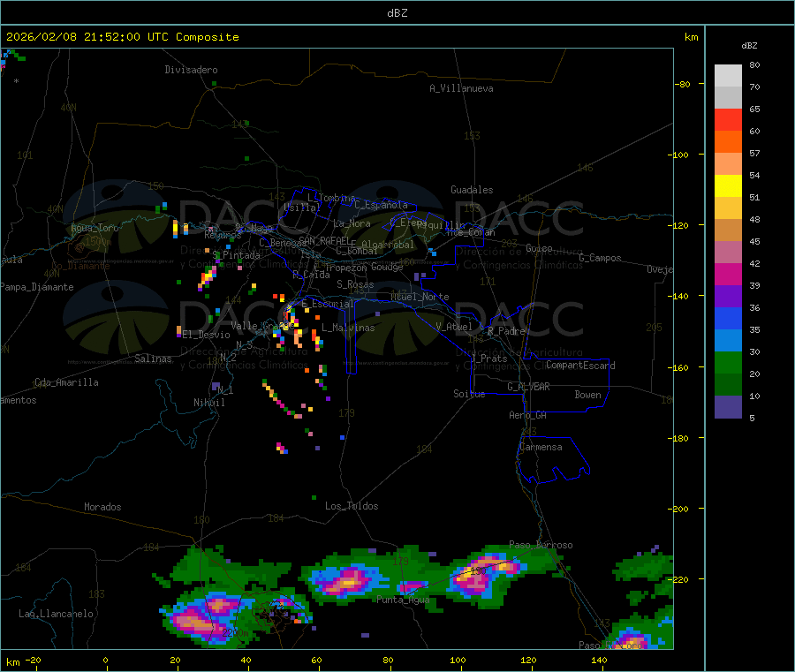The height and width of the screenshot is (672, 795).
Task: Click the Los_Toldos location label
Action: (352, 506)
